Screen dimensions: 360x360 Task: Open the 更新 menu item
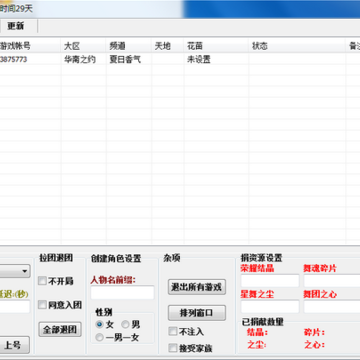(x=16, y=26)
